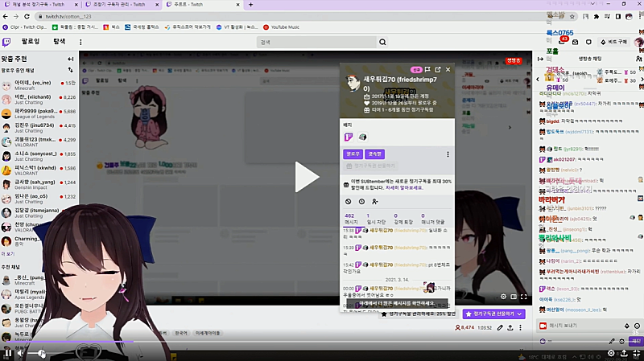Expand the purple 정기구독권 선물하기 dropdown arrow

tap(519, 314)
